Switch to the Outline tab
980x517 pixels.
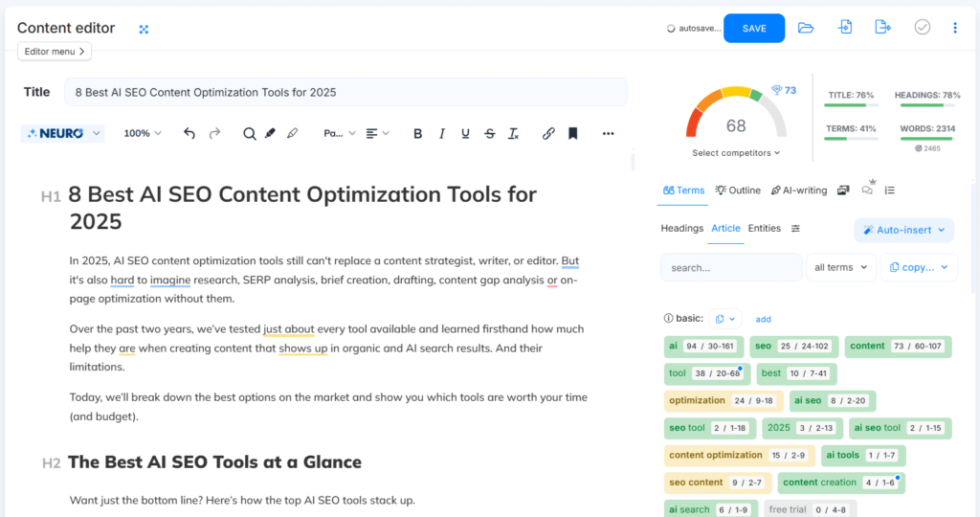tap(738, 191)
